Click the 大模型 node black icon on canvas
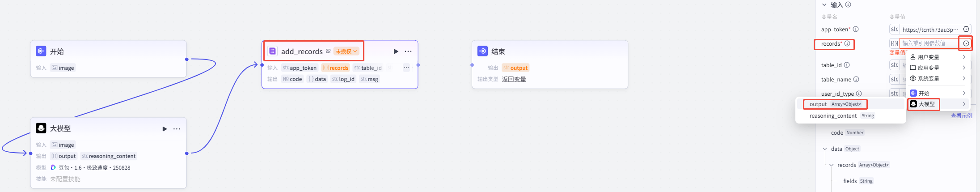 pos(41,128)
